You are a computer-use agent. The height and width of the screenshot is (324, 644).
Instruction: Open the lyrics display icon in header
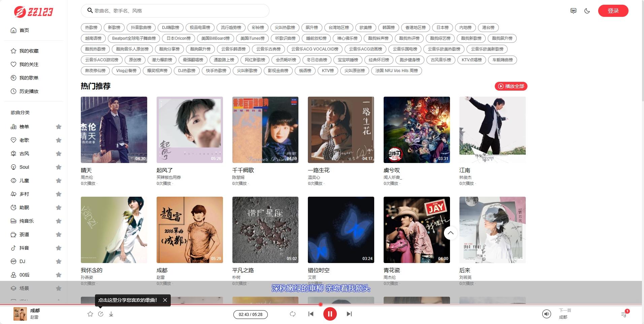pos(573,11)
